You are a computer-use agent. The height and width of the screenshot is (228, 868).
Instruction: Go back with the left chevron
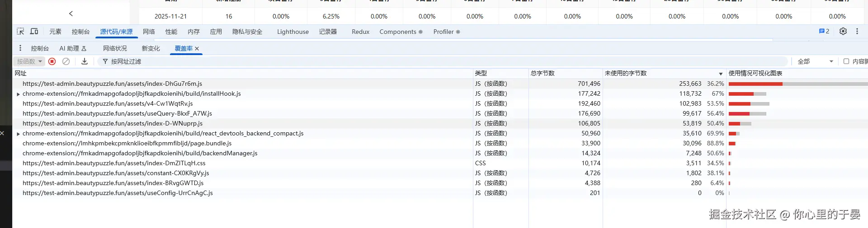pos(71,14)
